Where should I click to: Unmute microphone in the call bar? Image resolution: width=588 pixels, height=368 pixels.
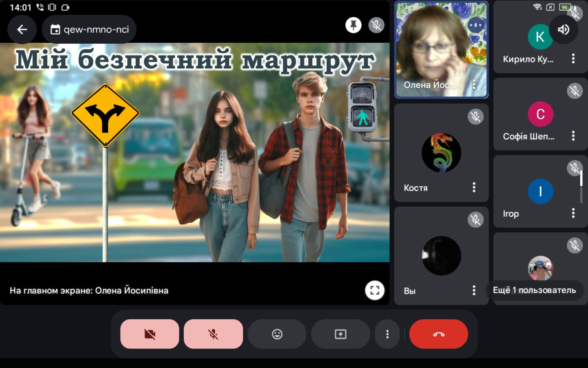(213, 334)
